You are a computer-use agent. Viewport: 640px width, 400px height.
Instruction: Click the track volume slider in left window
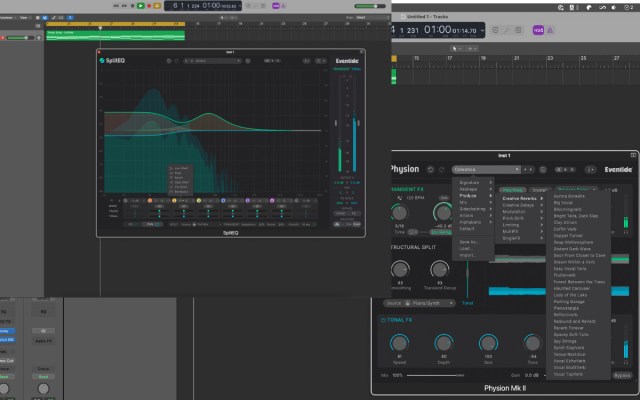pos(18,38)
